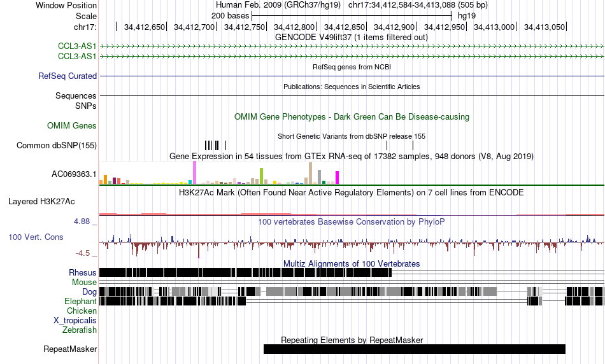This screenshot has height=364, width=605.
Task: Click the '200 bases' scale text
Action: [230, 16]
